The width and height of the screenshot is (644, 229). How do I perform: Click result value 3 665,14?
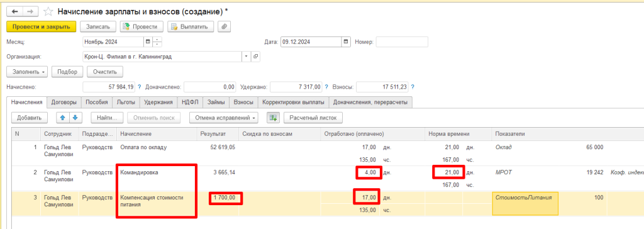click(225, 172)
